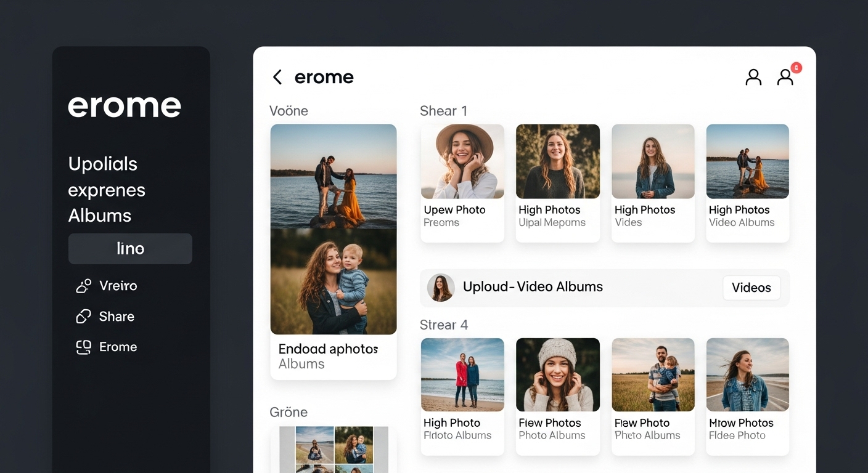Click the Share link icon
868x473 pixels.
pos(83,317)
